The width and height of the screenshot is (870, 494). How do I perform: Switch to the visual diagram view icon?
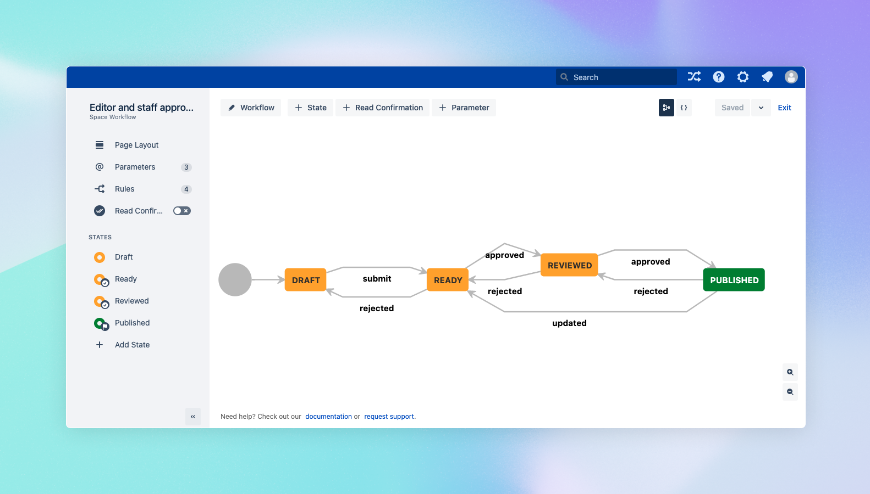tap(666, 108)
